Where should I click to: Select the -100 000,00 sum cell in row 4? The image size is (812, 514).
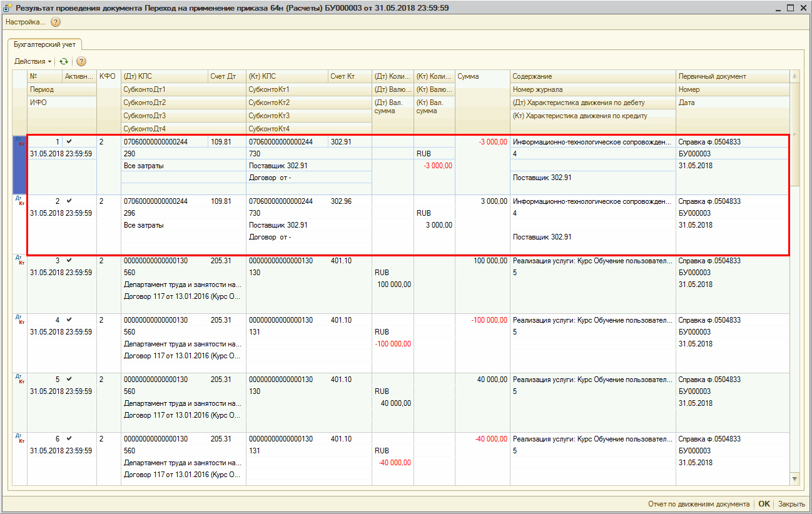click(482, 320)
